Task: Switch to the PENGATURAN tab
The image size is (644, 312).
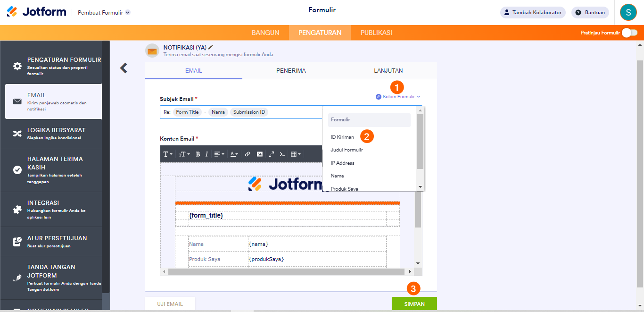Action: click(320, 33)
